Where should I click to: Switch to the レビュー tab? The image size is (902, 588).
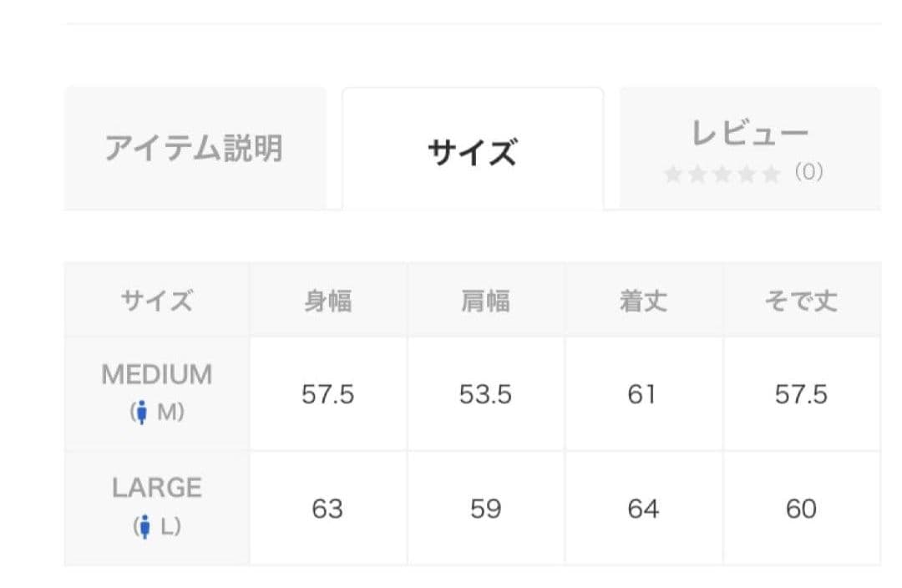pyautogui.click(x=750, y=149)
